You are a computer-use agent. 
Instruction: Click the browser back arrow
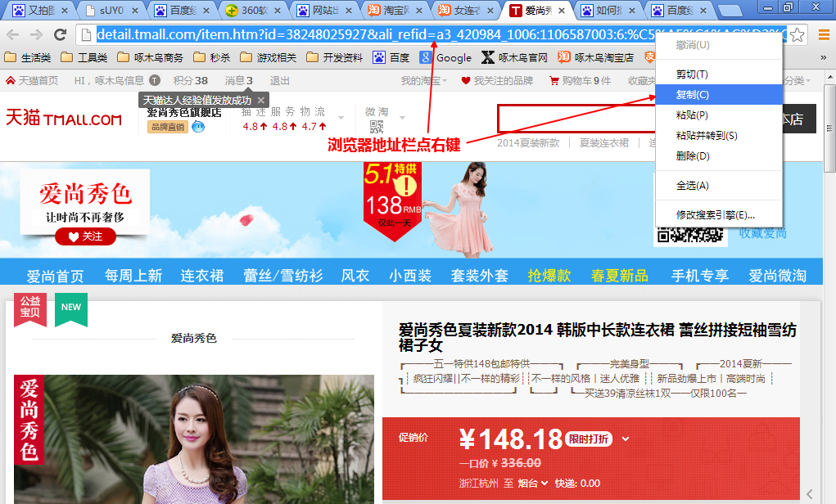(x=13, y=35)
